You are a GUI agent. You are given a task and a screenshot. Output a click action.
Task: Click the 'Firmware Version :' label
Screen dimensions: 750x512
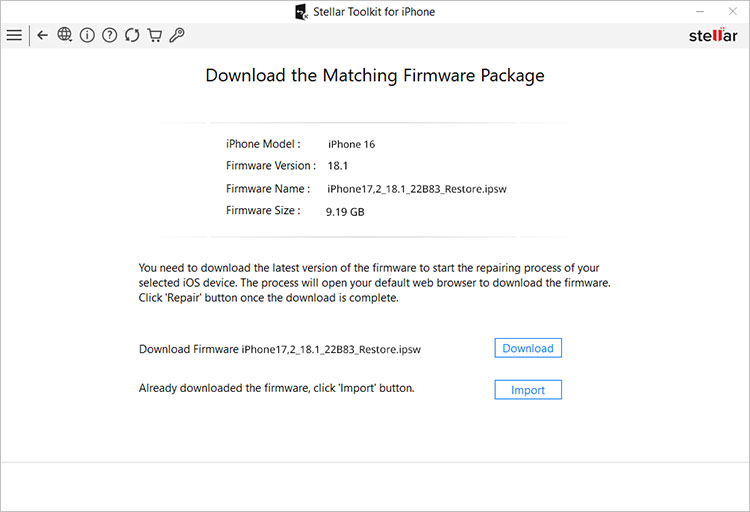pyautogui.click(x=271, y=166)
